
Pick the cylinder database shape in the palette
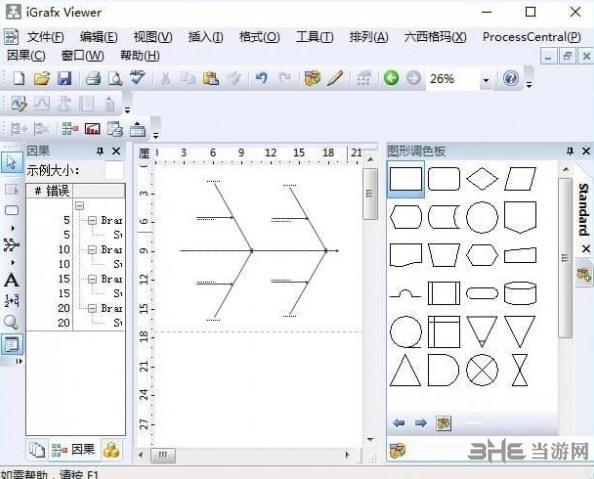tap(520, 293)
